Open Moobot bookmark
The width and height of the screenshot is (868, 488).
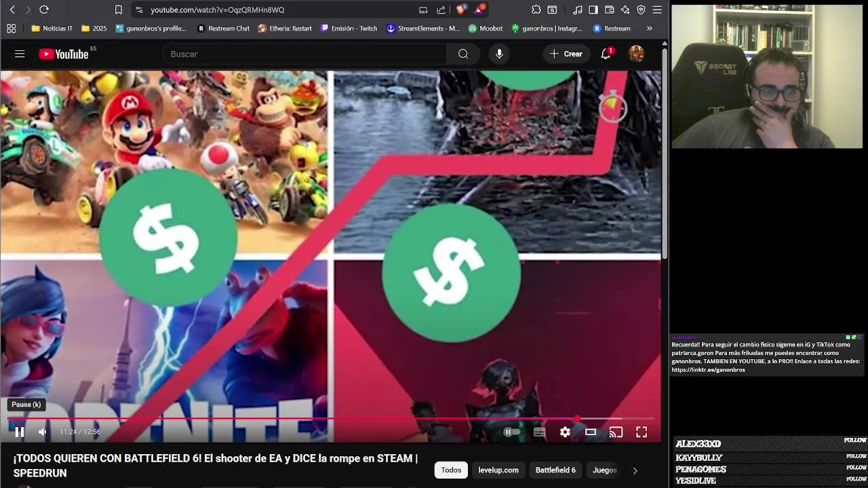click(x=486, y=28)
